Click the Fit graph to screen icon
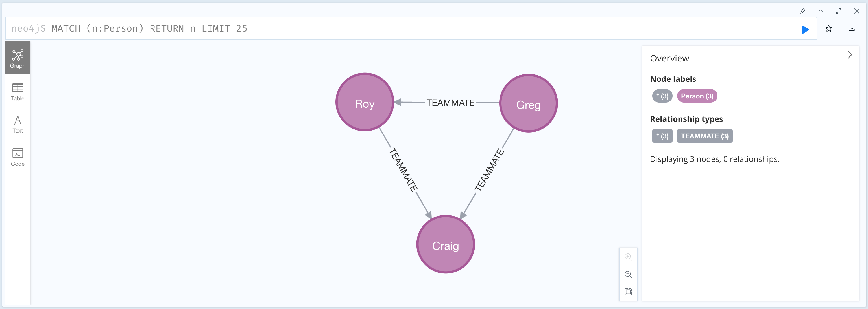 [628, 291]
